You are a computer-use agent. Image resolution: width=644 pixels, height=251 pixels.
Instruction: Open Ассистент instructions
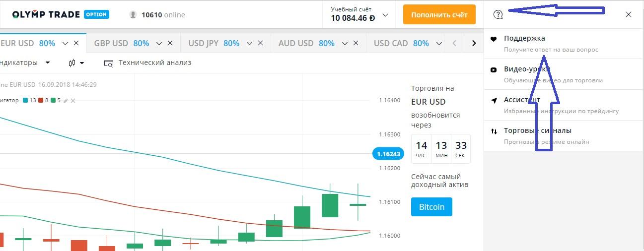[563, 105]
